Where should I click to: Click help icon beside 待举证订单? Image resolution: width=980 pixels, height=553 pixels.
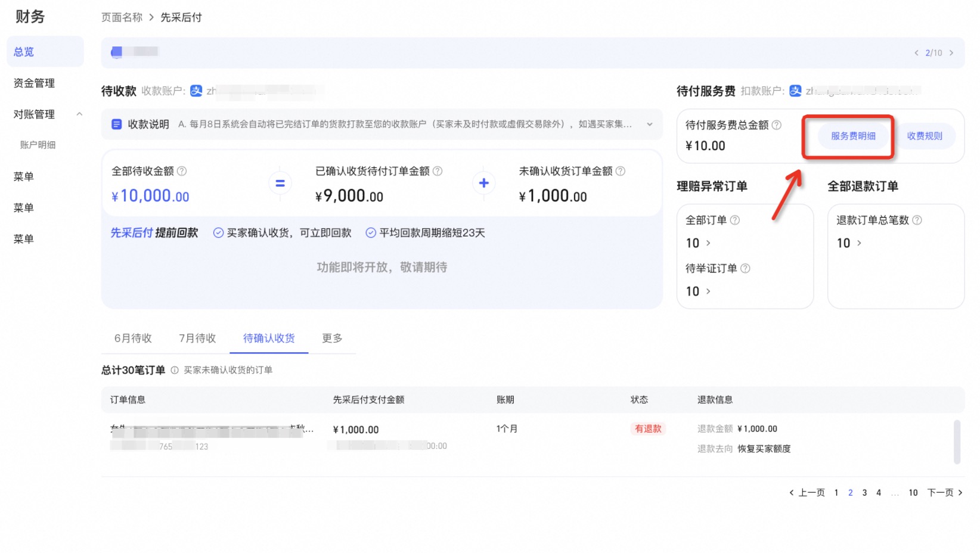tap(745, 268)
